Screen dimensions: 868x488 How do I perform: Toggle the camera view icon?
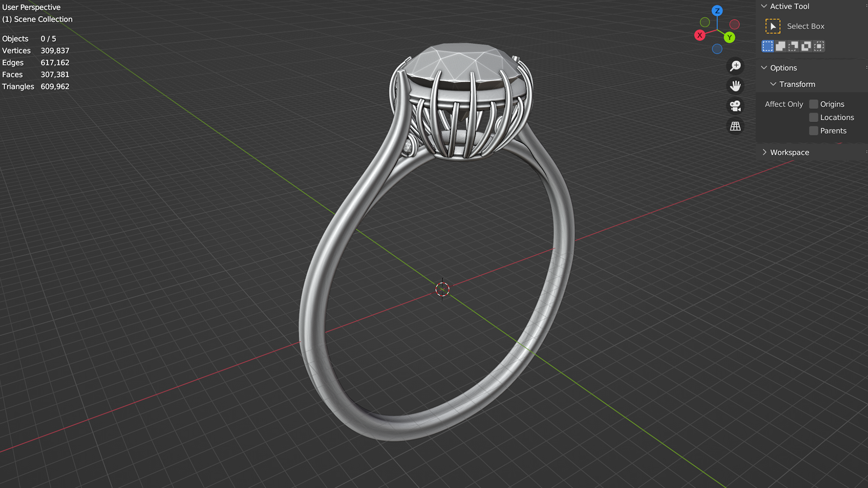coord(736,106)
